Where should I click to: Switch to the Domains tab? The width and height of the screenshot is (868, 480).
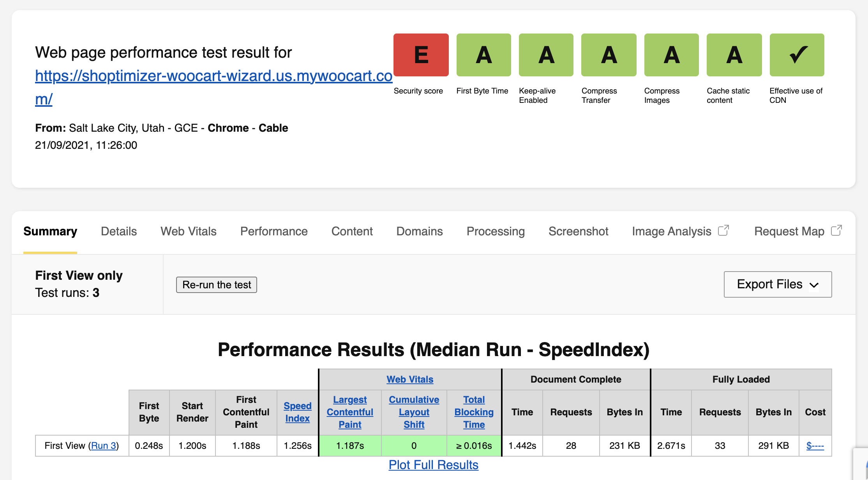click(420, 231)
